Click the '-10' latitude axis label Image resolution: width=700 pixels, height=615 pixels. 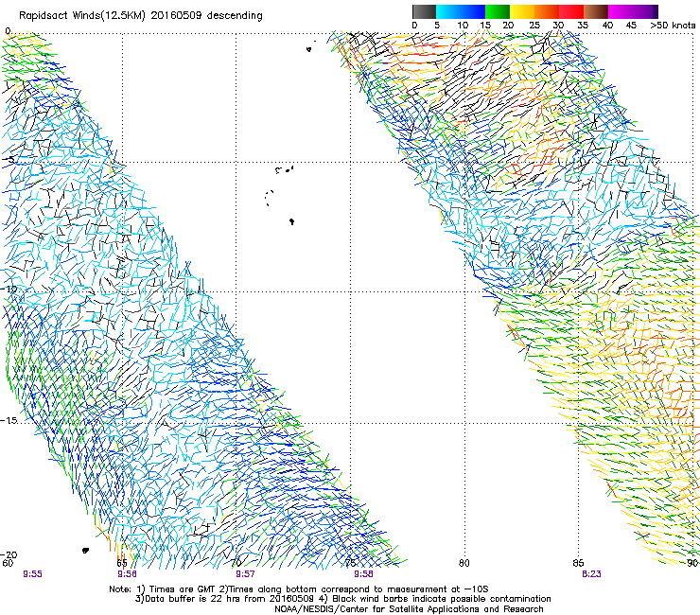(x=9, y=289)
